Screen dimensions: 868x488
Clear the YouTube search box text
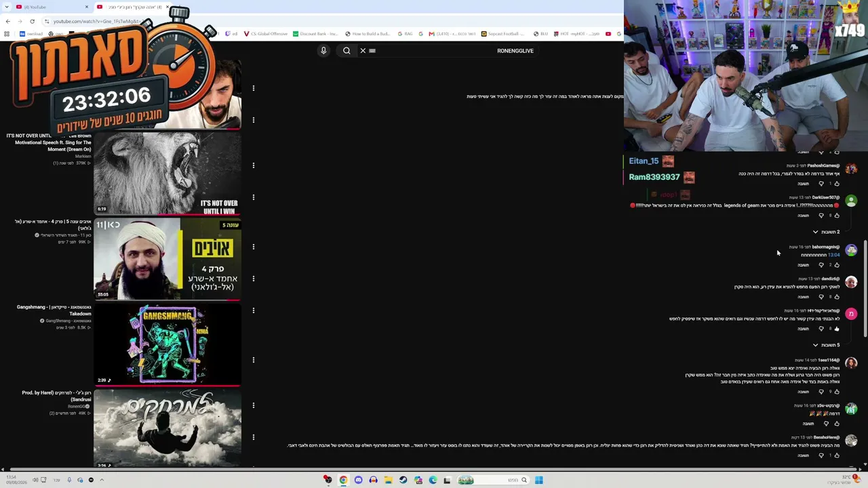click(x=363, y=51)
